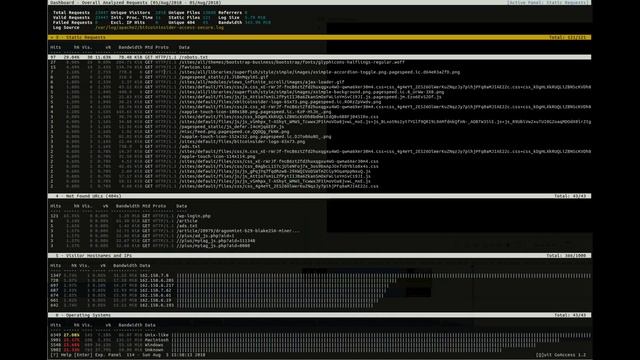This screenshot has width=640, height=360.
Task: Click Bandwidth column header in Not Found URLs
Action: coord(128,206)
